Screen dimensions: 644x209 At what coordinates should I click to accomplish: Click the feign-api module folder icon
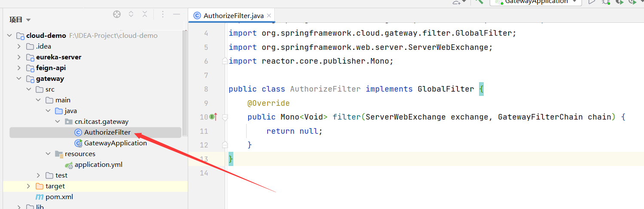[x=30, y=68]
